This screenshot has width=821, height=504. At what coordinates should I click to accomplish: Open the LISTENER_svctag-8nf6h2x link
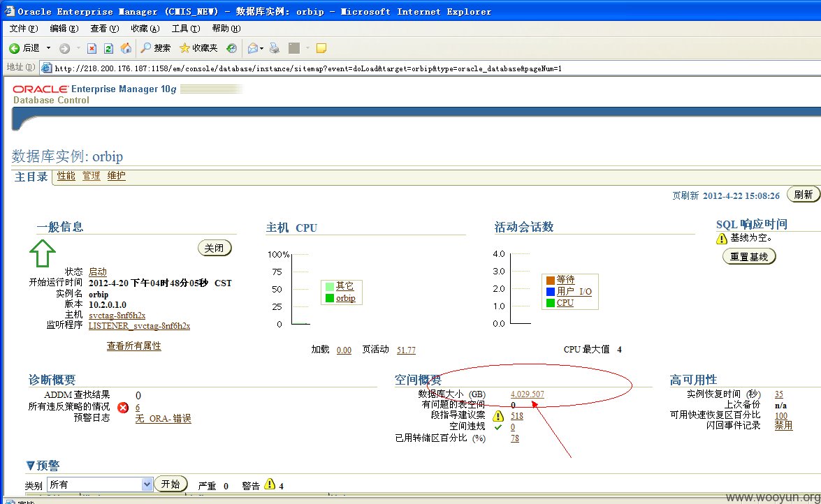coord(139,325)
